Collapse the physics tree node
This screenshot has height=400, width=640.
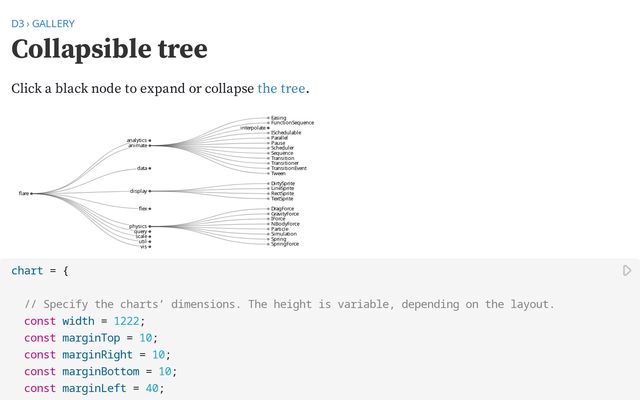pos(150,226)
